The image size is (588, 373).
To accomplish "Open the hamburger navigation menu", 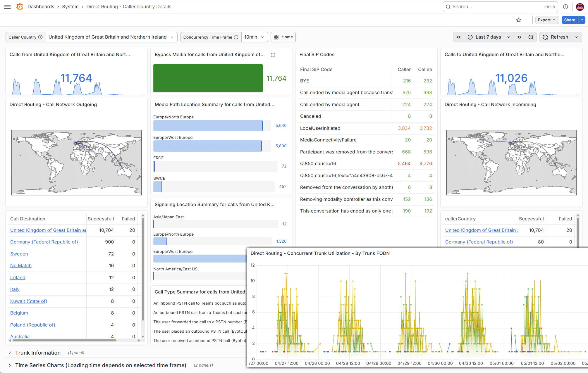I will (x=8, y=7).
